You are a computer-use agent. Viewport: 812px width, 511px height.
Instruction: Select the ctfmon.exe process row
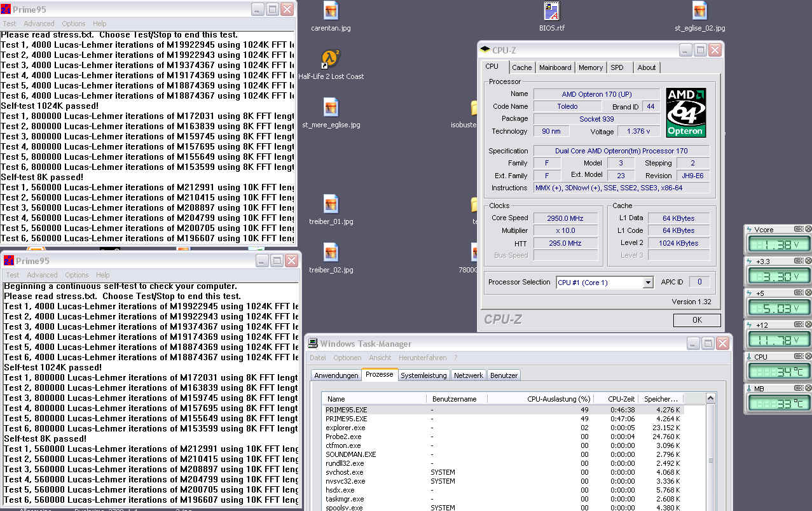pos(503,445)
